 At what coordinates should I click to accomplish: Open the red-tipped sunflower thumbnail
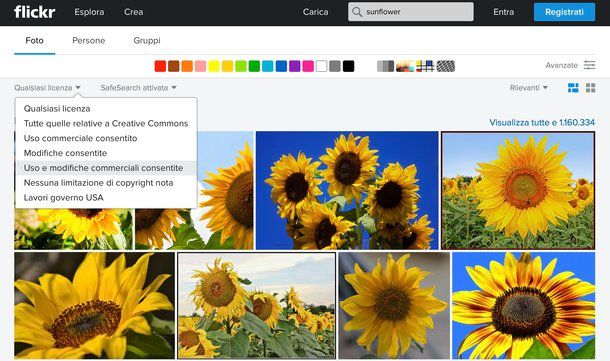click(524, 305)
